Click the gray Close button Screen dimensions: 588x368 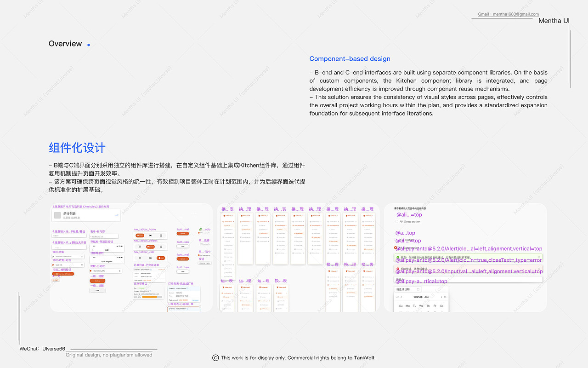[97, 290]
